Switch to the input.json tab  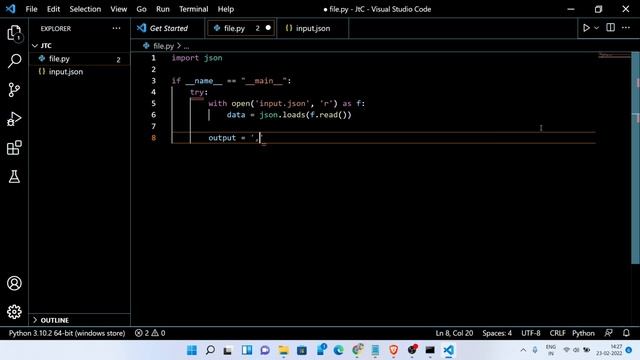click(x=313, y=28)
